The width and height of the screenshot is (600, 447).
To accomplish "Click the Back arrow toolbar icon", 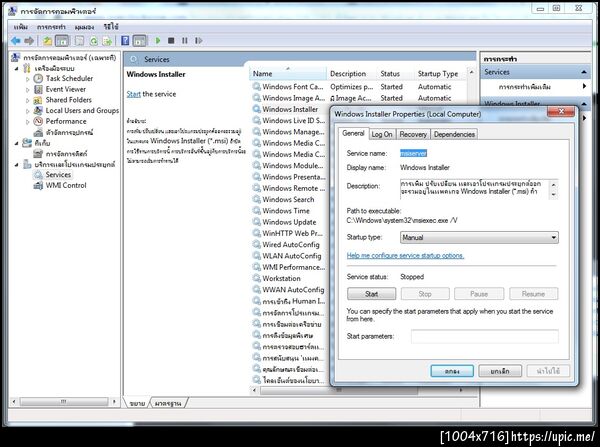I will click(x=16, y=41).
